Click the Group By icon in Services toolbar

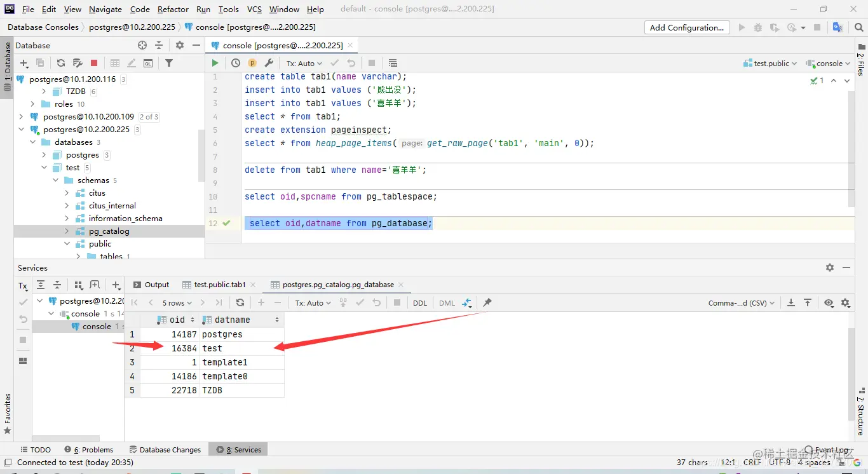point(79,285)
